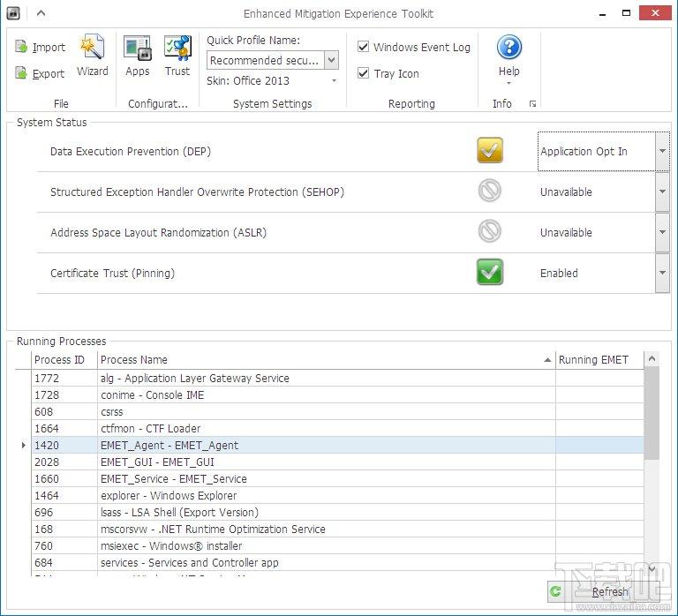
Task: Click the yellow DEP status check icon
Action: click(489, 151)
